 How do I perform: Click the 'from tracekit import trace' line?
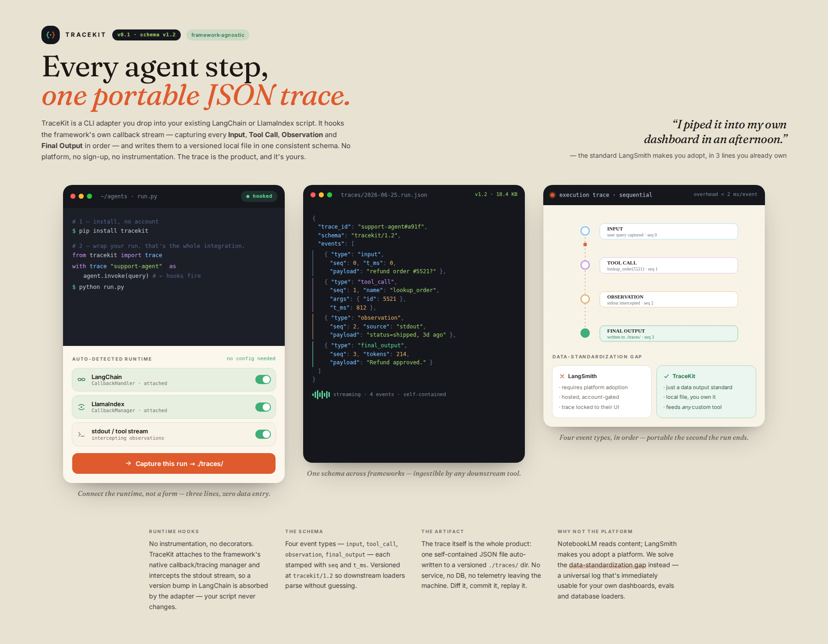point(117,255)
